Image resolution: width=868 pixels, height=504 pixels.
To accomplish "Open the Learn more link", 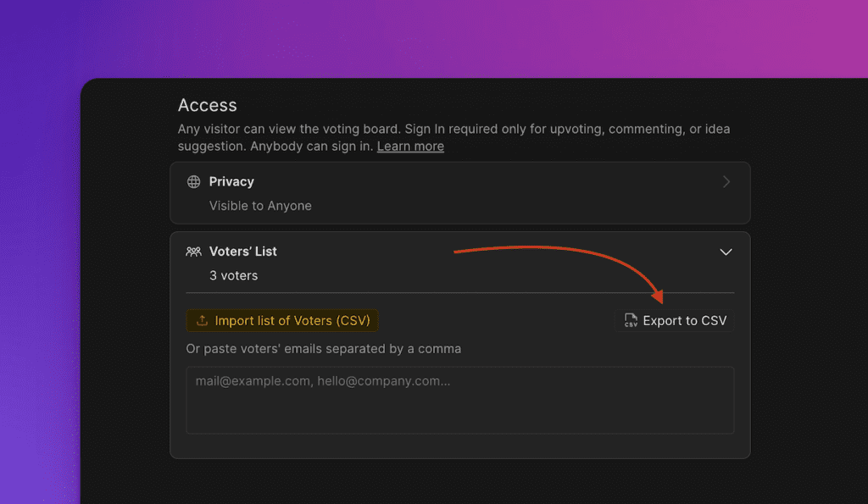I will pos(410,146).
